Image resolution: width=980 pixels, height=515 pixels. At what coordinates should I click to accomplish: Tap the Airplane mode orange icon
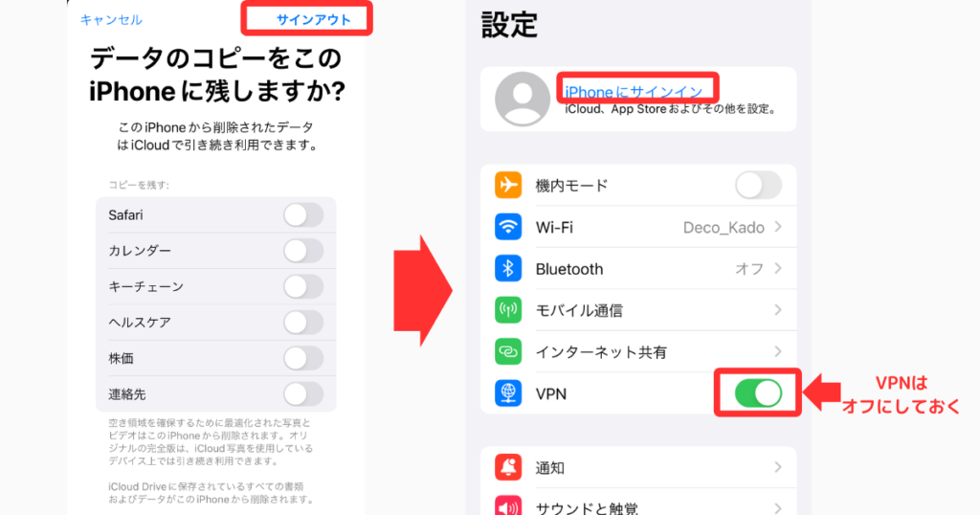(508, 186)
